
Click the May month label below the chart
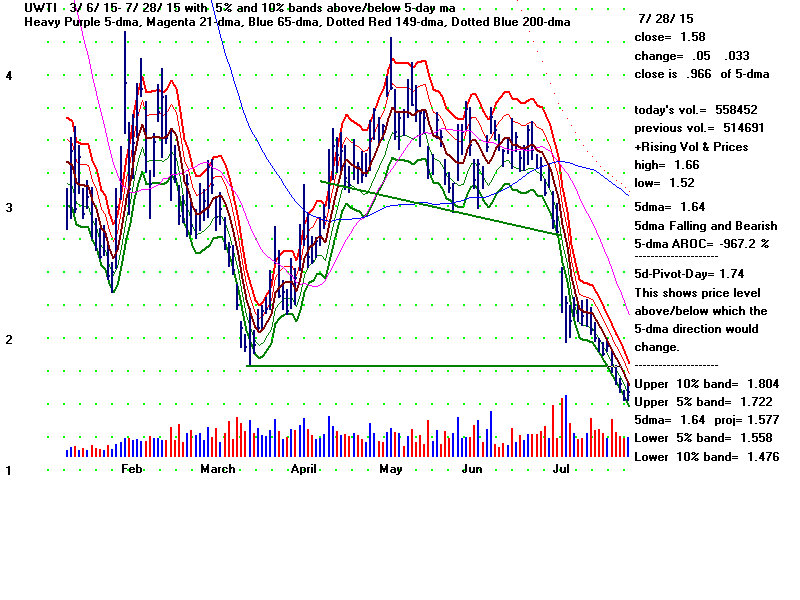(x=391, y=469)
